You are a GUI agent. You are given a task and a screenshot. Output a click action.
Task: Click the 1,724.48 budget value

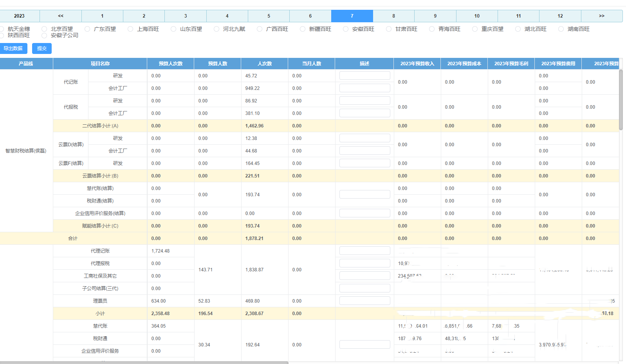[x=161, y=251]
